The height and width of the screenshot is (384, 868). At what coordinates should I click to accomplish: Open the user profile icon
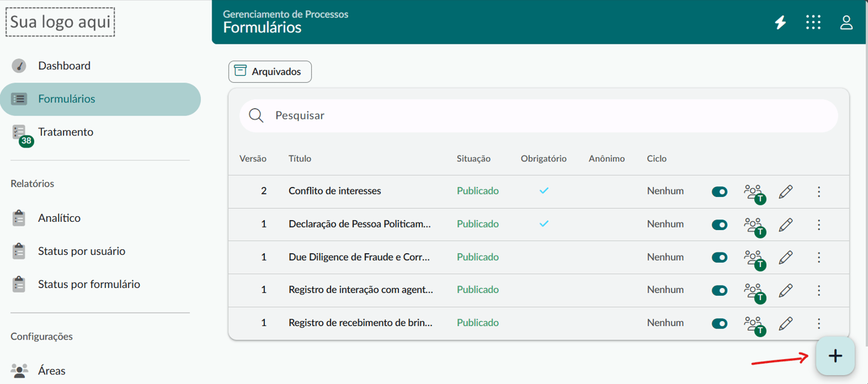coord(846,22)
